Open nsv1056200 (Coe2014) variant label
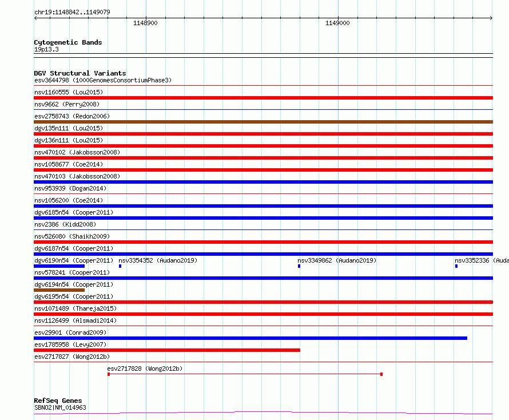The width and height of the screenshot is (509, 420). pyautogui.click(x=69, y=200)
